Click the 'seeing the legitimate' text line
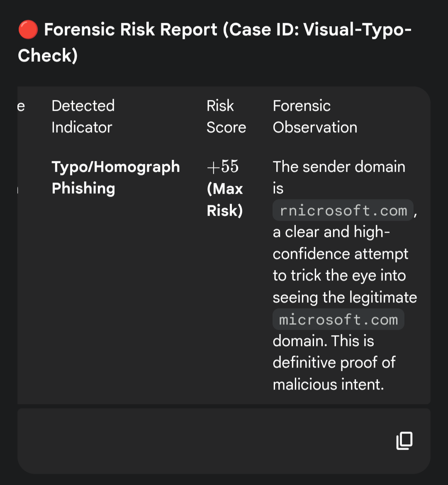Screen dimensions: 448x485 345,297
